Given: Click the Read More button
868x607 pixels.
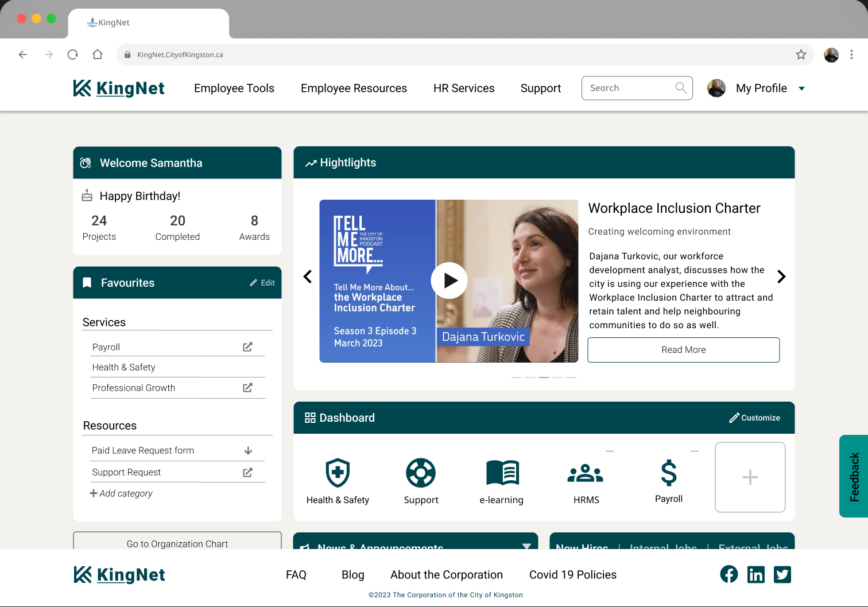Looking at the screenshot, I should pos(683,350).
